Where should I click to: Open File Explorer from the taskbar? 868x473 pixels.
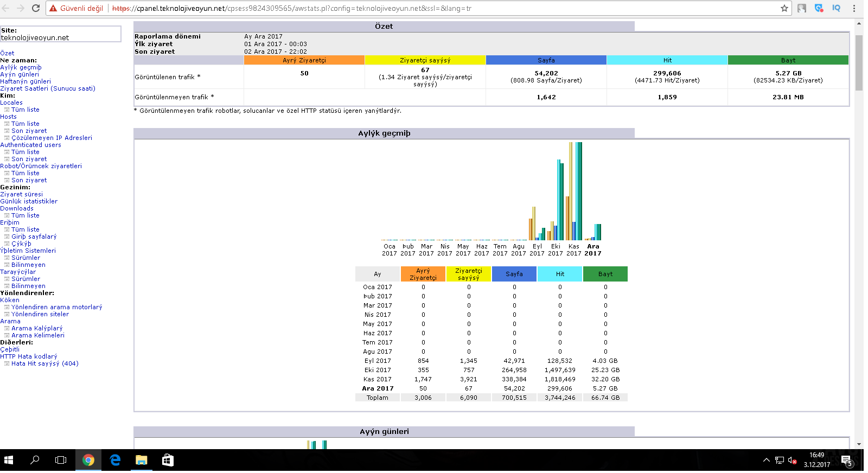coord(142,460)
